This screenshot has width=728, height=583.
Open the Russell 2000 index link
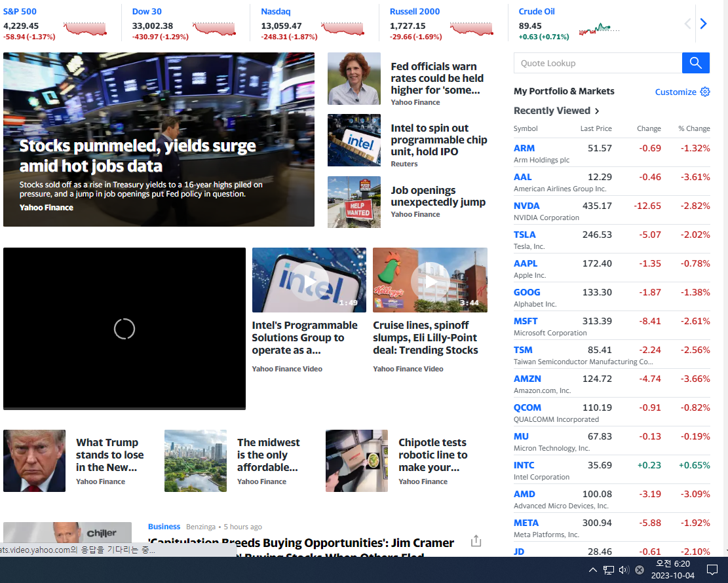415,12
